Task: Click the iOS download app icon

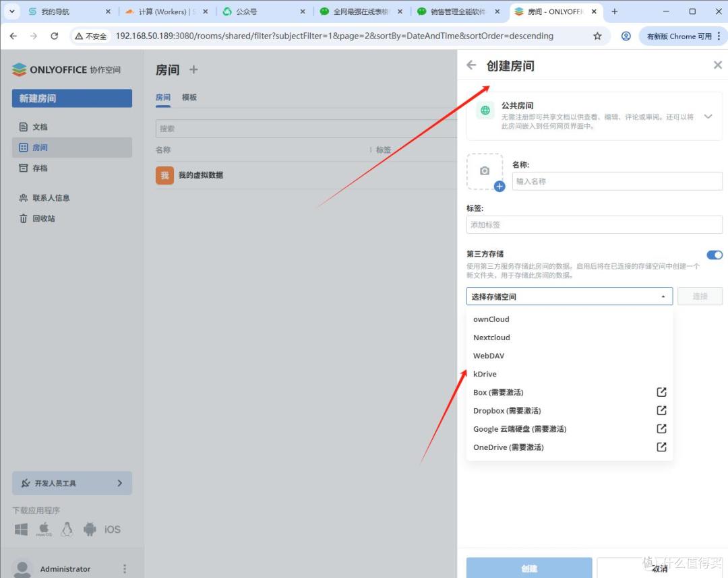Action: [113, 529]
